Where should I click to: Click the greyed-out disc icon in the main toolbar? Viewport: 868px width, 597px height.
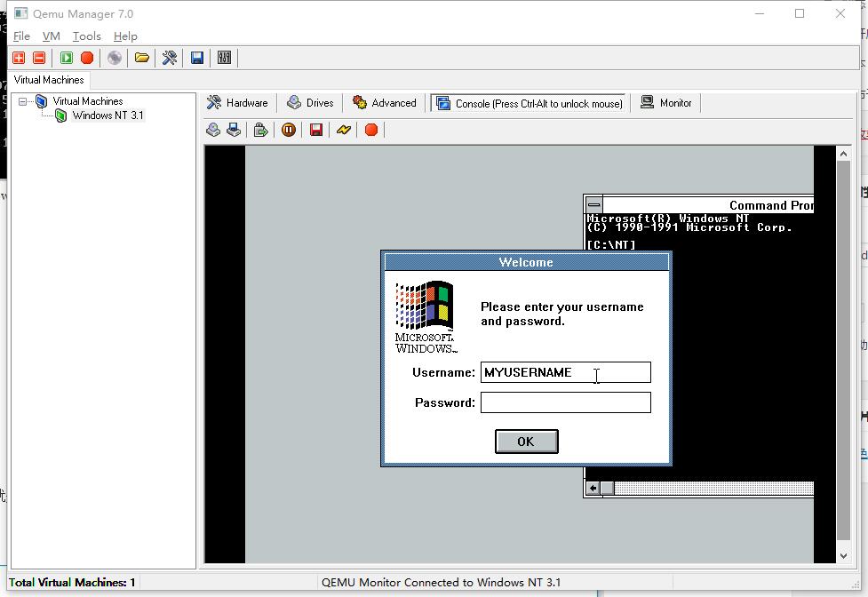click(115, 58)
